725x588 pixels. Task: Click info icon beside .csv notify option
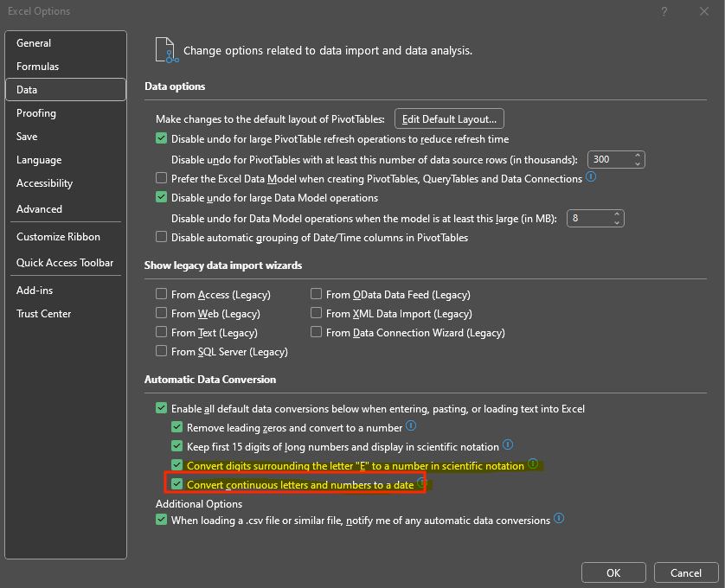point(559,518)
